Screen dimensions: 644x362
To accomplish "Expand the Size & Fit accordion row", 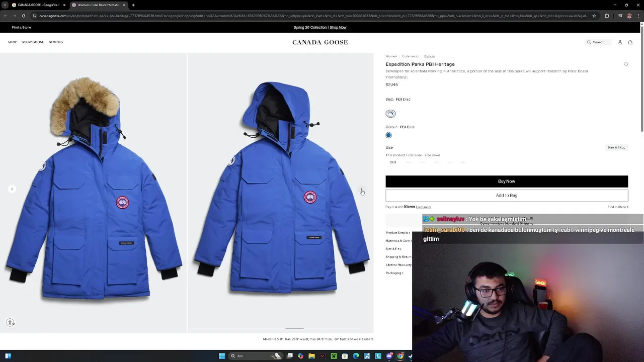I will pos(393,249).
